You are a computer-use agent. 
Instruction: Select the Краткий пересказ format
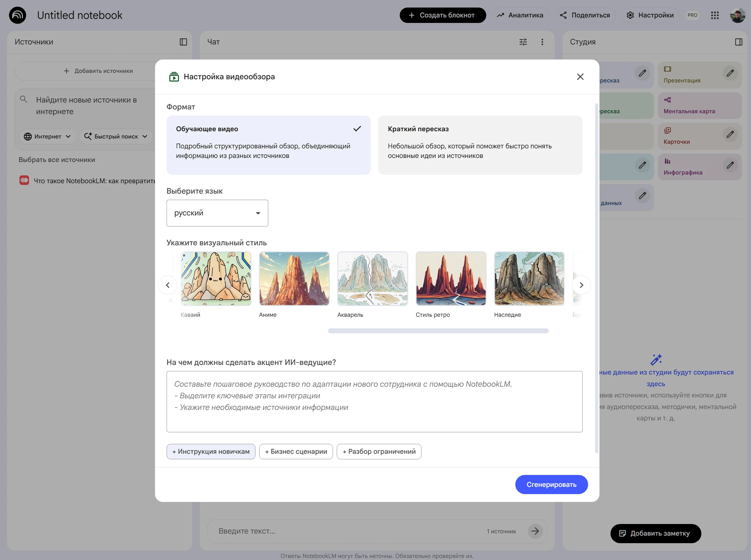point(480,145)
